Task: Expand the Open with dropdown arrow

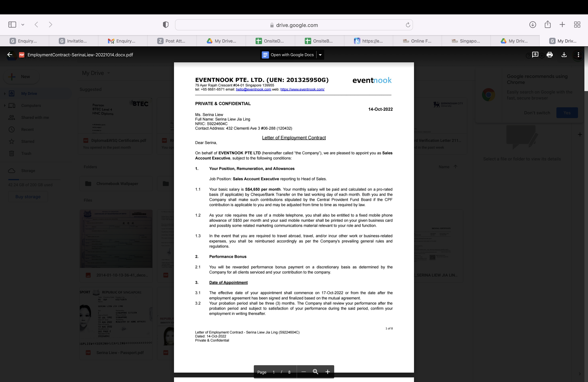Action: point(320,55)
